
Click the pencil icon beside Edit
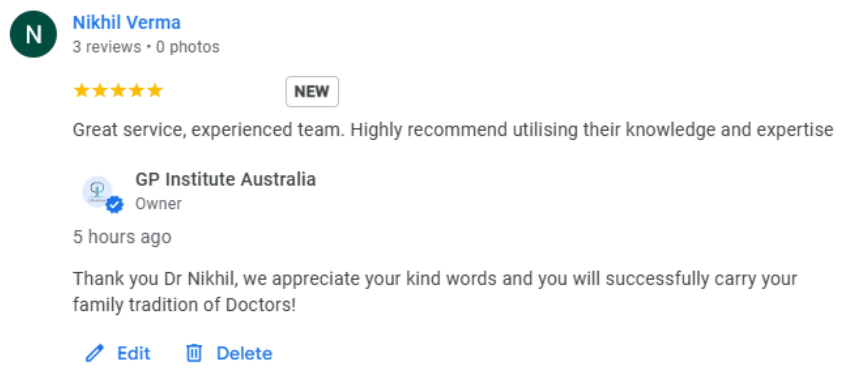[94, 354]
